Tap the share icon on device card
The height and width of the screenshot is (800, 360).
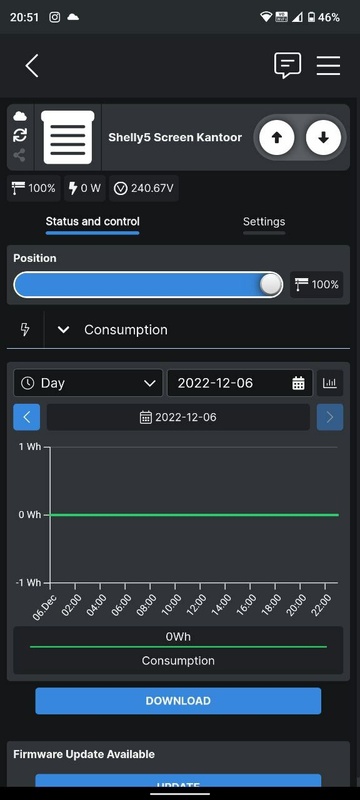point(20,155)
